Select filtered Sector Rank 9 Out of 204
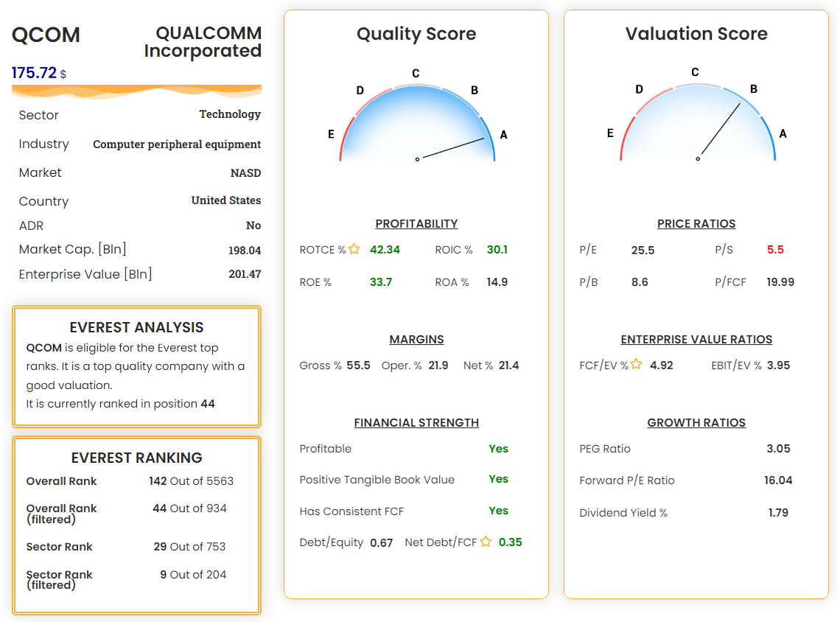The image size is (840, 622). point(193,574)
